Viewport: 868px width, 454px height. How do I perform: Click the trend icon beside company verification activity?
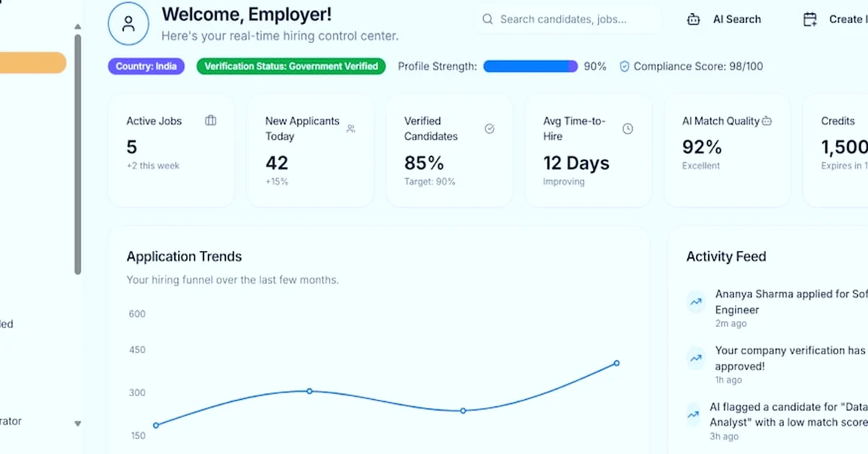click(695, 358)
